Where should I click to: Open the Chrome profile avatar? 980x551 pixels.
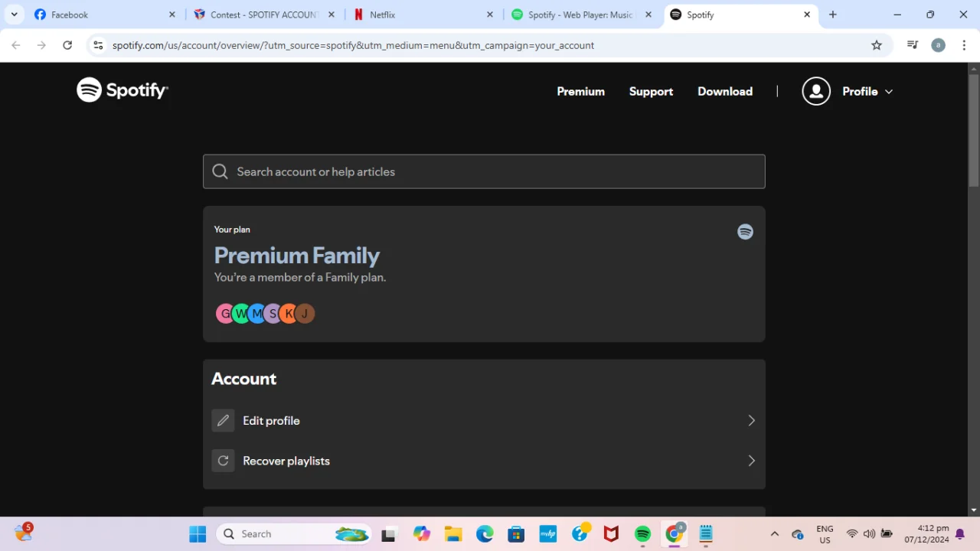(x=938, y=45)
